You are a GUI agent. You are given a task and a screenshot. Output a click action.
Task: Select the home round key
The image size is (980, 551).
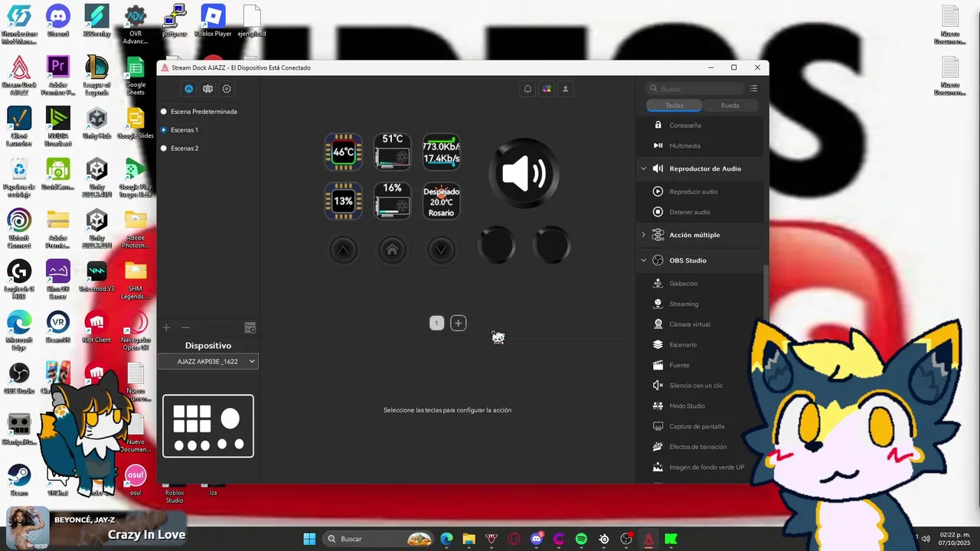[x=392, y=249]
